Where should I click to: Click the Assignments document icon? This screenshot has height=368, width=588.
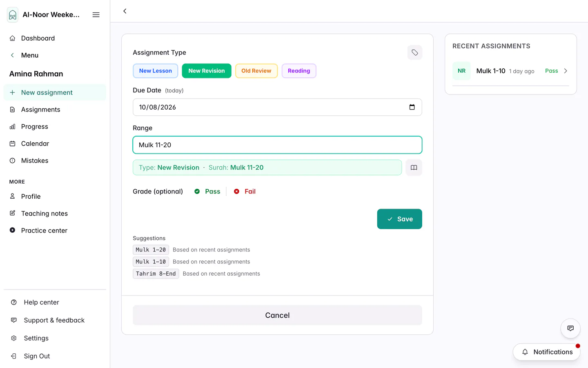point(13,110)
